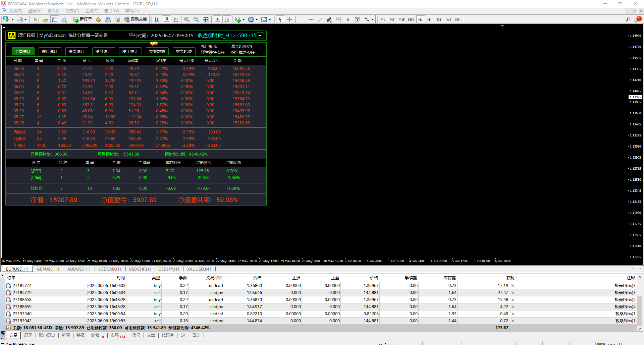The height and width of the screenshot is (345, 644).
Task: Switch chart to candlestick style
Action: 166,19
